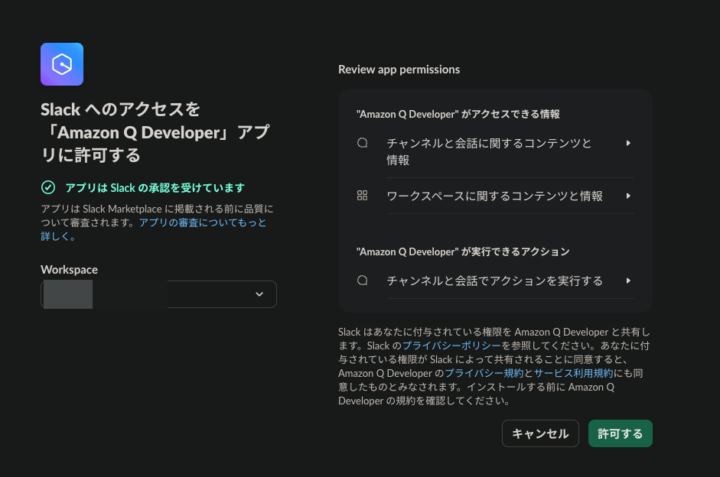The height and width of the screenshot is (477, 720).
Task: Expand チャンネルと会話でアクションを実行する arrow
Action: [x=628, y=281]
